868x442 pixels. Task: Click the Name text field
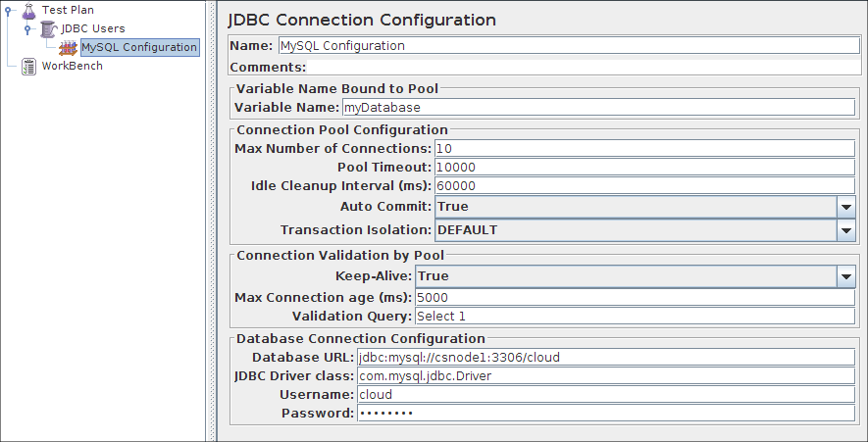pyautogui.click(x=568, y=45)
